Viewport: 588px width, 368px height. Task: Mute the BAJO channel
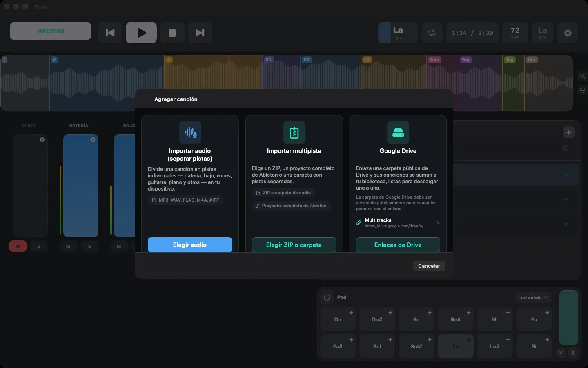[119, 246]
